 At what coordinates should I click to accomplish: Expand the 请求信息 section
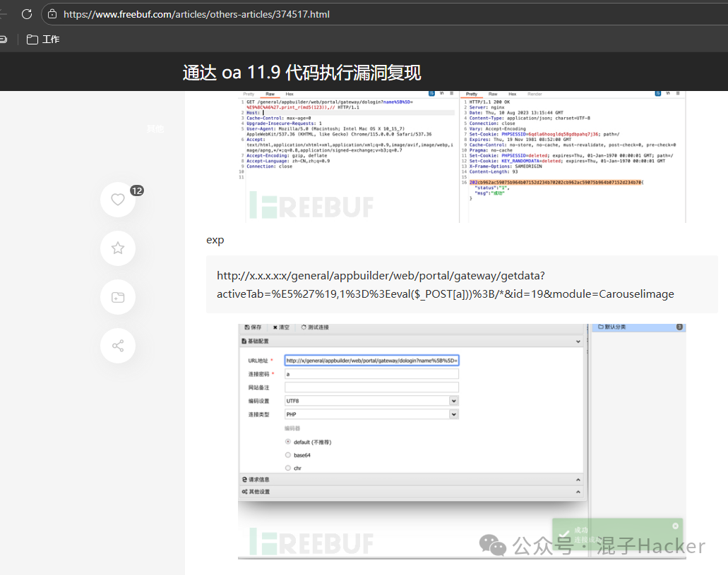coord(412,479)
